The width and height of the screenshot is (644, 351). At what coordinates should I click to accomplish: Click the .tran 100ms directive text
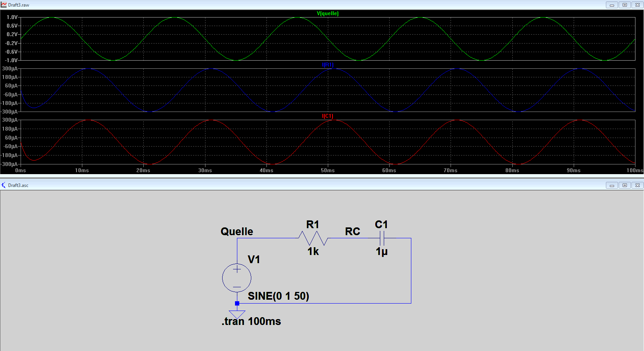(x=251, y=321)
